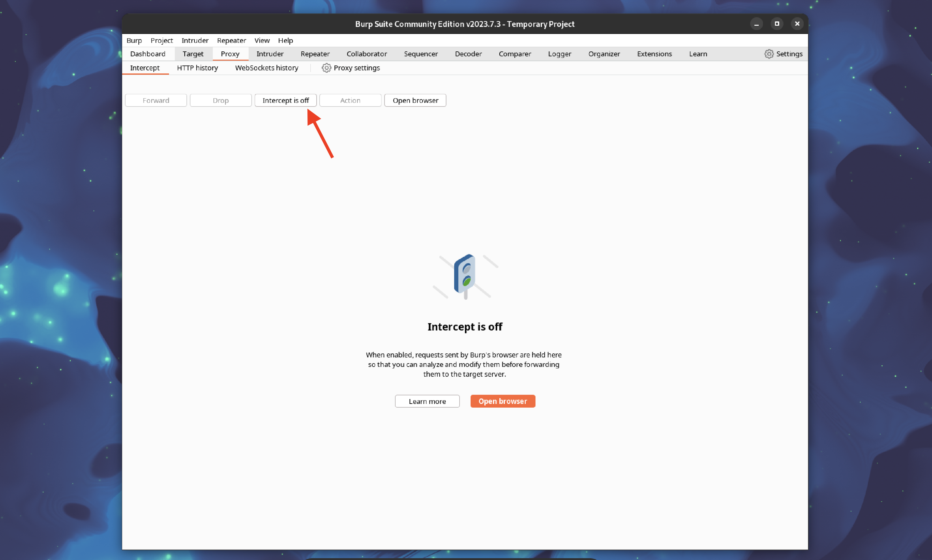
Task: Click the orange Open browser button
Action: (503, 401)
